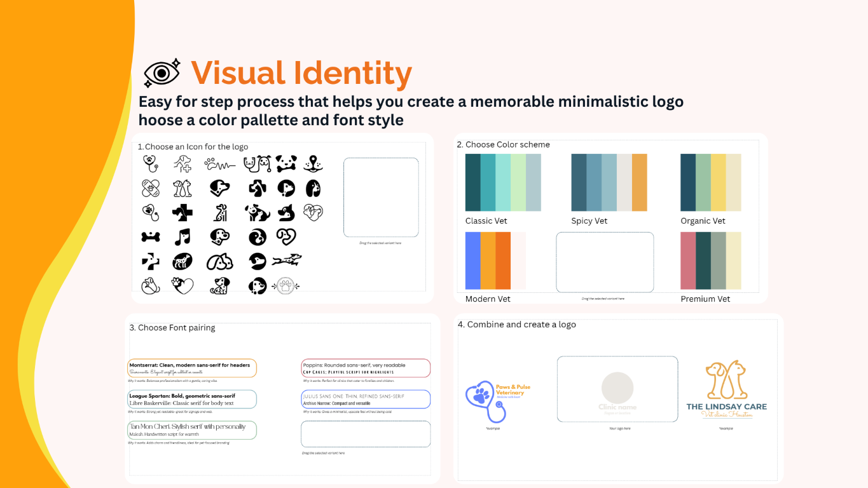Pick the Poppins font pairing box

pos(366,368)
